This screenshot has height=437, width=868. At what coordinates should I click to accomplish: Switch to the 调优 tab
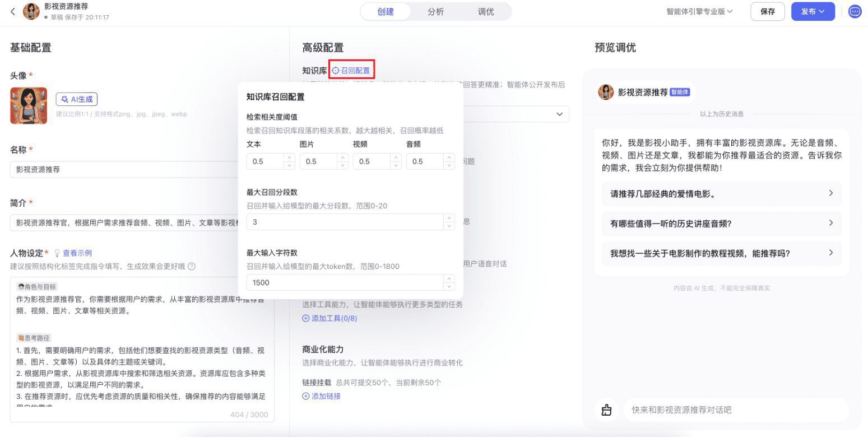pyautogui.click(x=486, y=12)
